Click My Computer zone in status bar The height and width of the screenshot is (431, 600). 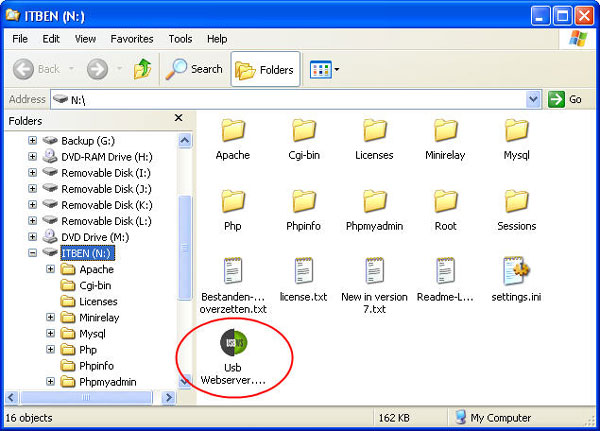coord(494,418)
